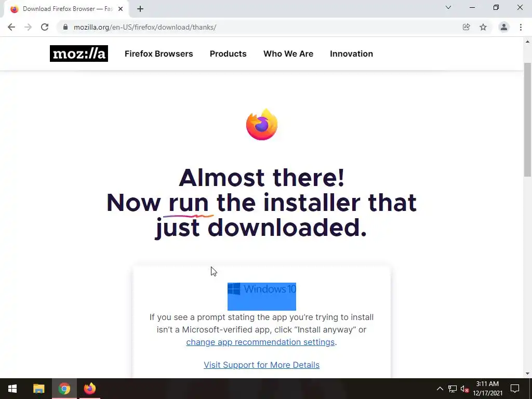Open the notification center icon
Screen dimensions: 532x399
(x=515, y=389)
